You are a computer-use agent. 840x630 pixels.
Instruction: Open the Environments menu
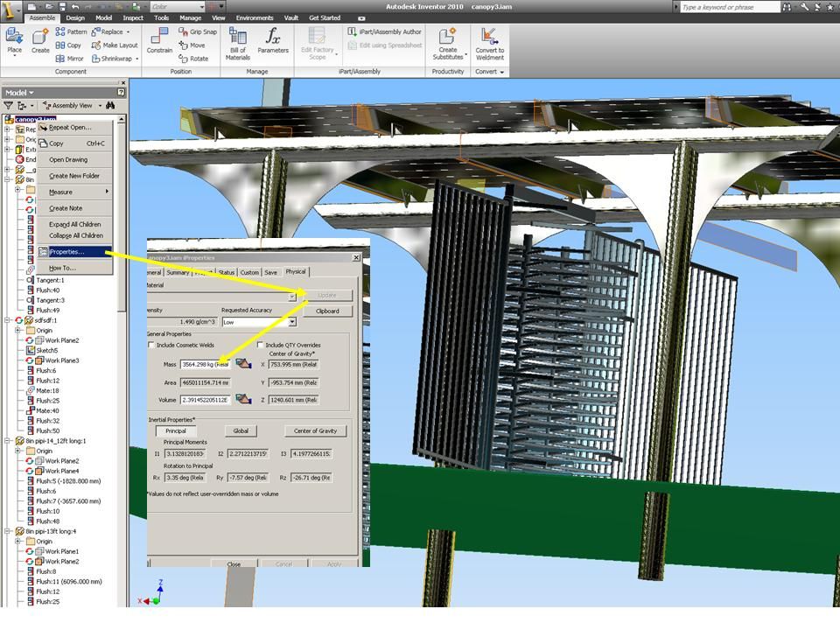[x=254, y=17]
